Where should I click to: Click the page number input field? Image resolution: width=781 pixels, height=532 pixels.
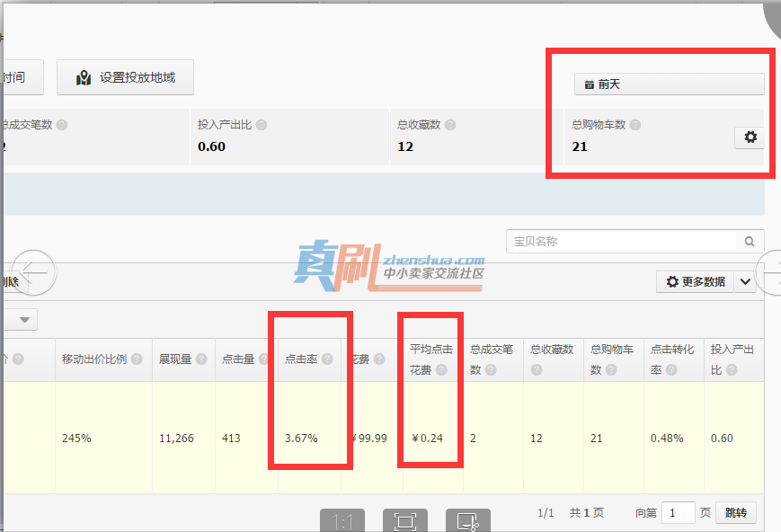[x=678, y=513]
